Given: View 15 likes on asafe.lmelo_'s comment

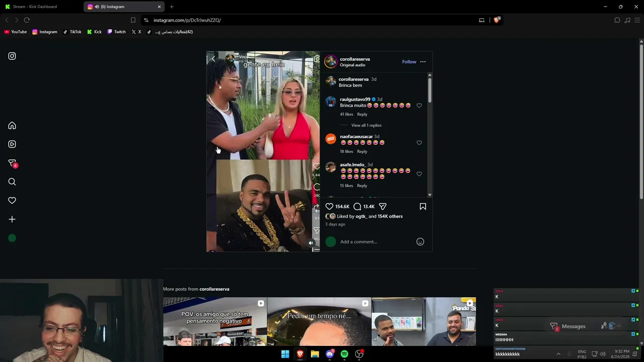Looking at the screenshot, I should [x=347, y=186].
